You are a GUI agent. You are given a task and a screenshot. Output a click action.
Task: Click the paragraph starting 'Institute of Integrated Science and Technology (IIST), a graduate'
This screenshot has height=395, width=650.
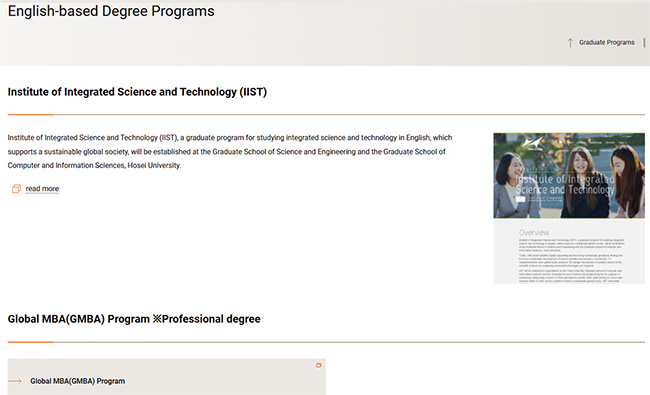(x=230, y=151)
